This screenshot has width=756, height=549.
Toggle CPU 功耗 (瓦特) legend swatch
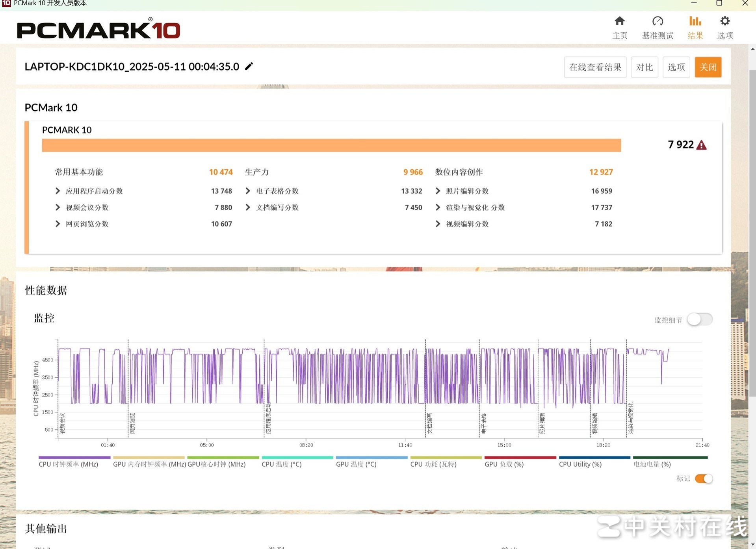(446, 457)
